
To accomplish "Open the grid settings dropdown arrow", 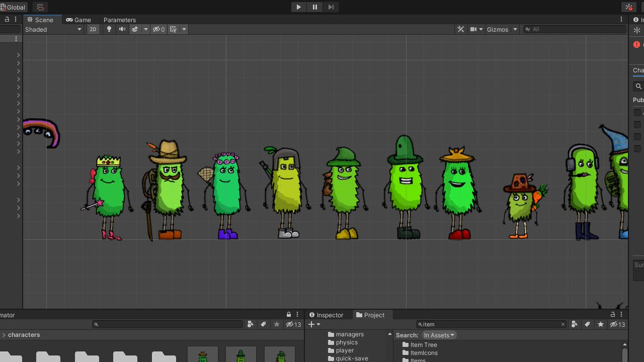I will click(184, 29).
